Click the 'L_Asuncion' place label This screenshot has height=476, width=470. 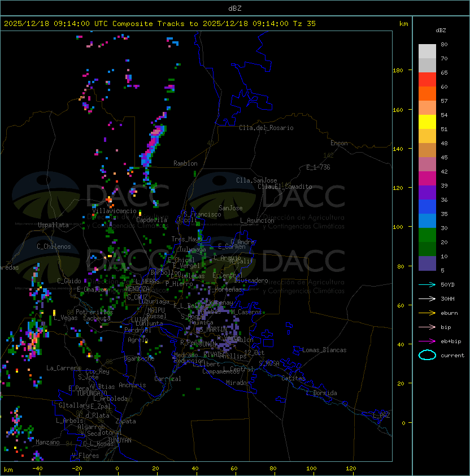(x=257, y=220)
